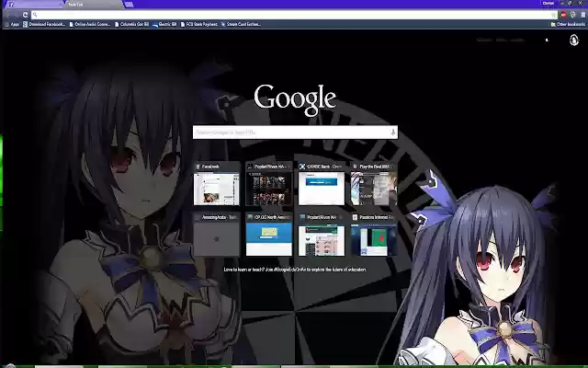
Task: Open the Play the Best thumbnail tile
Action: click(x=374, y=184)
